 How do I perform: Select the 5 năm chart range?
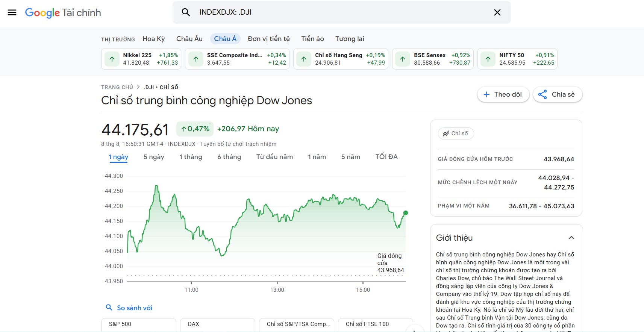[351, 157]
